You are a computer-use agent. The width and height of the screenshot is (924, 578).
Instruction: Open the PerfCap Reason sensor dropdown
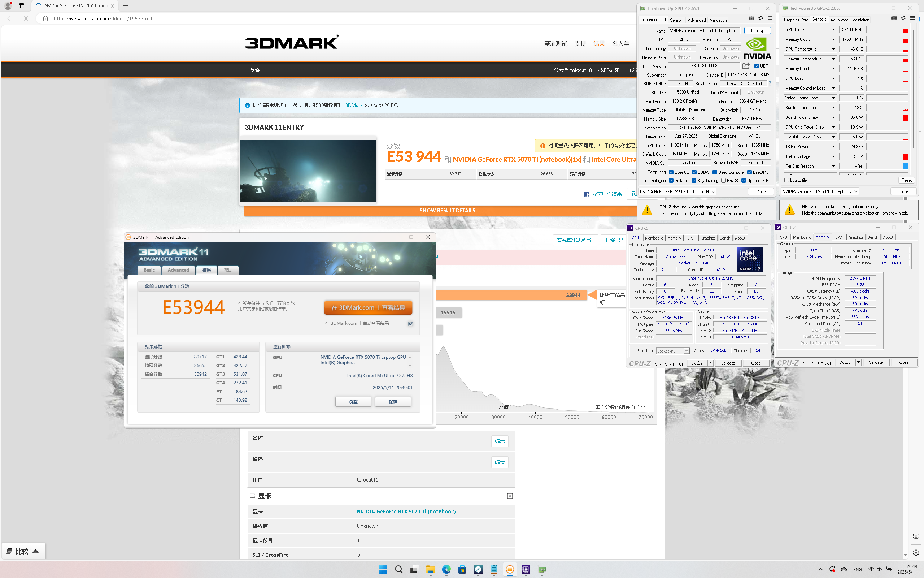[x=833, y=166]
